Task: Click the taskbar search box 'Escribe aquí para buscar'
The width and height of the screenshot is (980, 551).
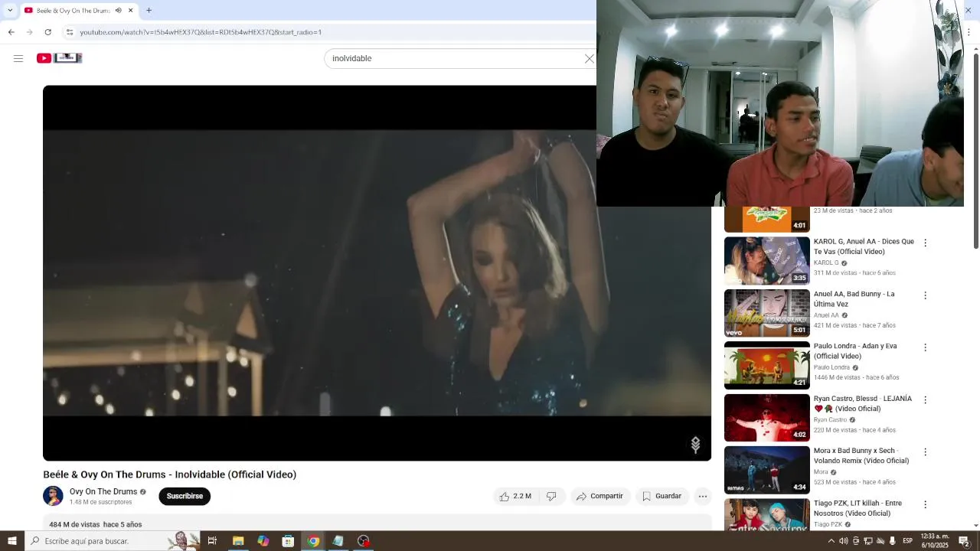Action: click(x=111, y=541)
